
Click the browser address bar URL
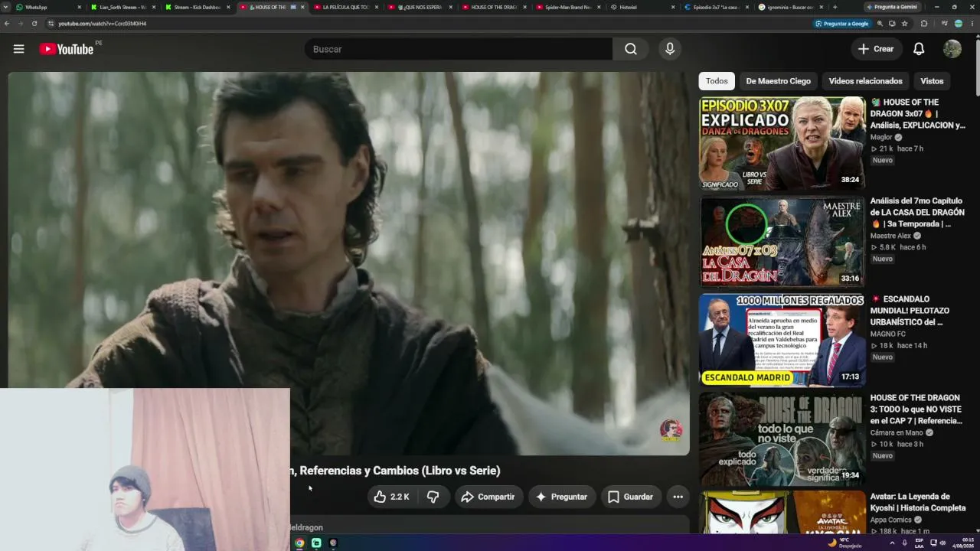pyautogui.click(x=103, y=24)
